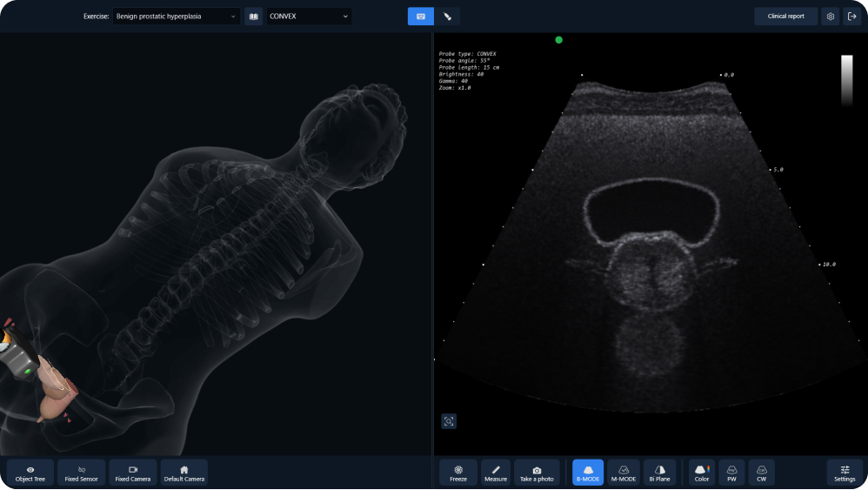The image size is (868, 490).
Task: Expand the CONVEX probe type dropdown
Action: click(x=309, y=17)
